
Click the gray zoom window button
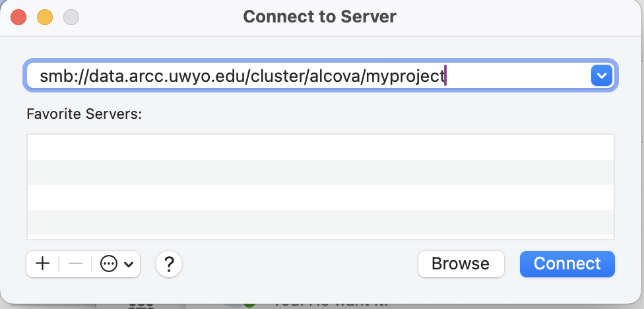point(70,17)
